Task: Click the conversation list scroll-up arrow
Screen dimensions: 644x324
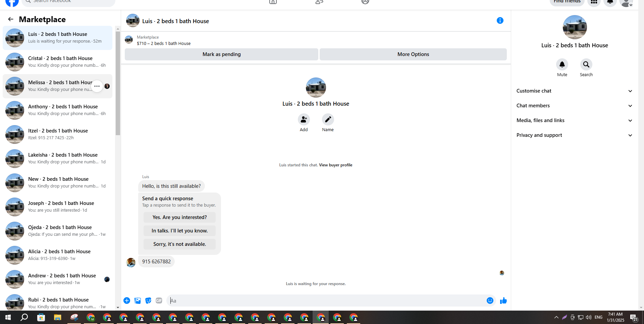Action: (118, 29)
